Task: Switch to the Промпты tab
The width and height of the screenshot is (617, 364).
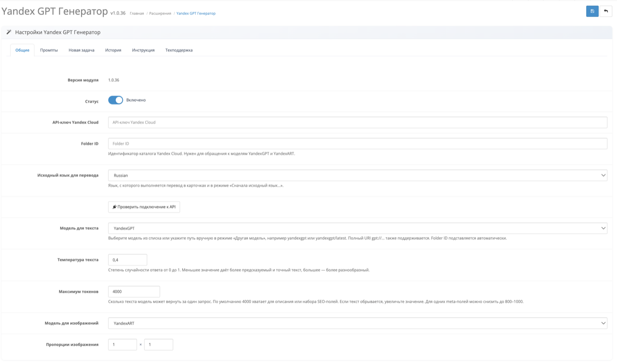Action: pos(49,50)
